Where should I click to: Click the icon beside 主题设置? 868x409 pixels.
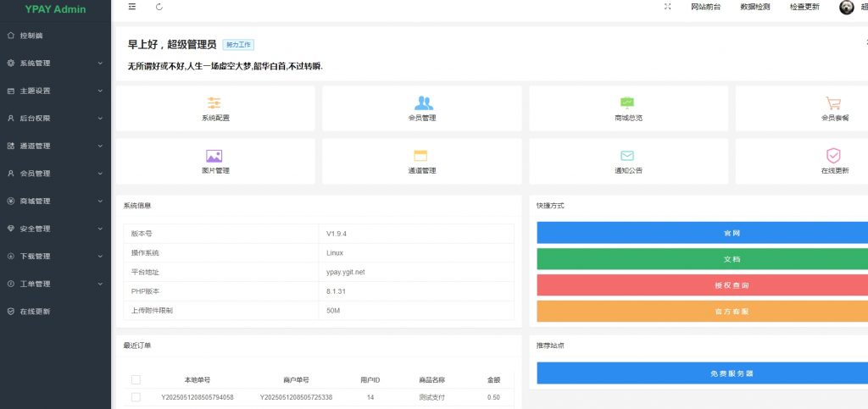(10, 91)
